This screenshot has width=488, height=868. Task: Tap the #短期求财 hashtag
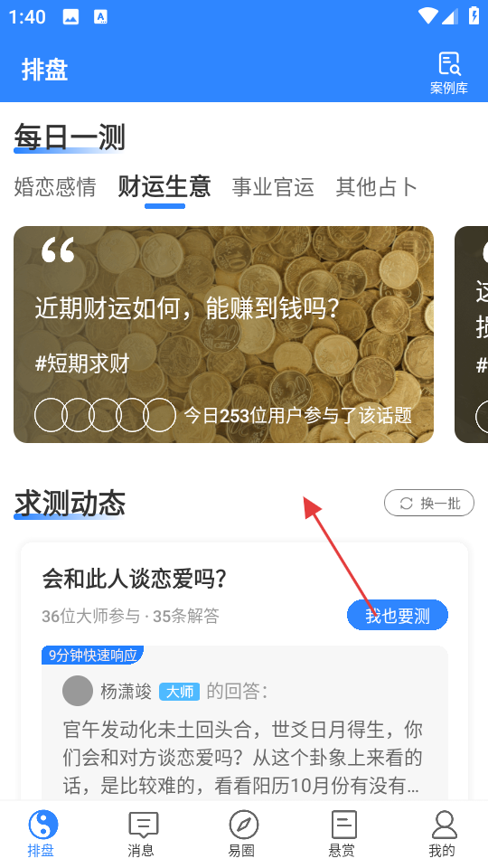(x=82, y=363)
